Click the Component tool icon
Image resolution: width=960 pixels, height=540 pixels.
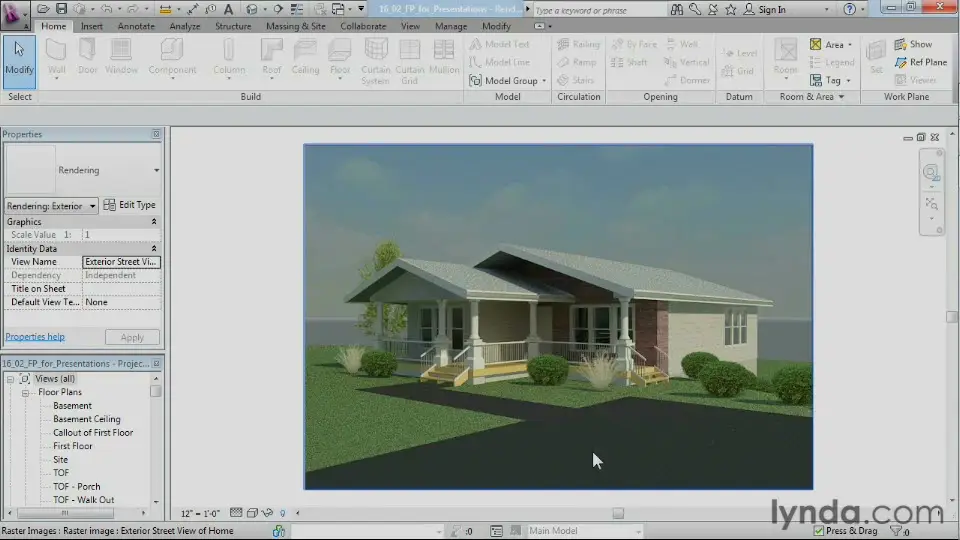point(172,50)
